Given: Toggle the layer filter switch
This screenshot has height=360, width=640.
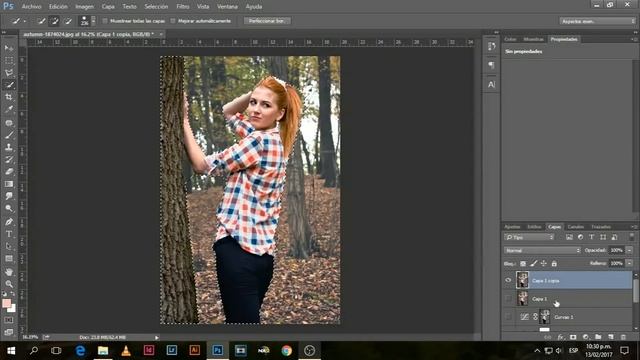Looking at the screenshot, I should 632,236.
